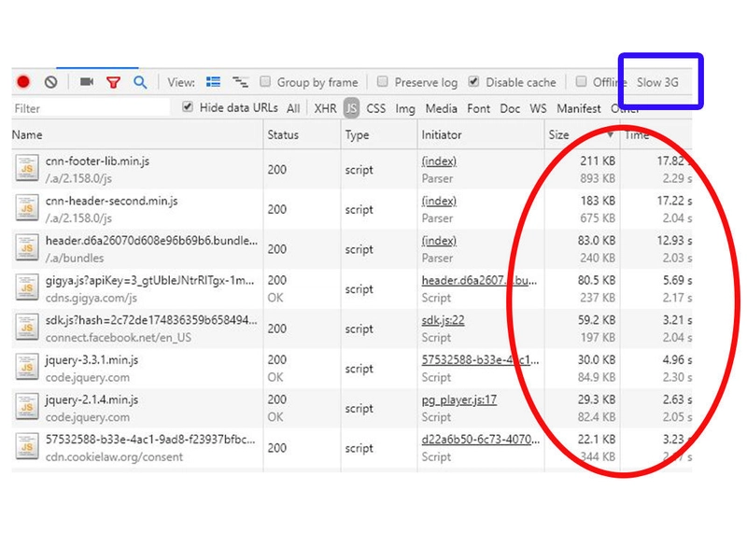The height and width of the screenshot is (560, 747).
Task: Click 12.93 s time cell
Action: [x=674, y=241]
